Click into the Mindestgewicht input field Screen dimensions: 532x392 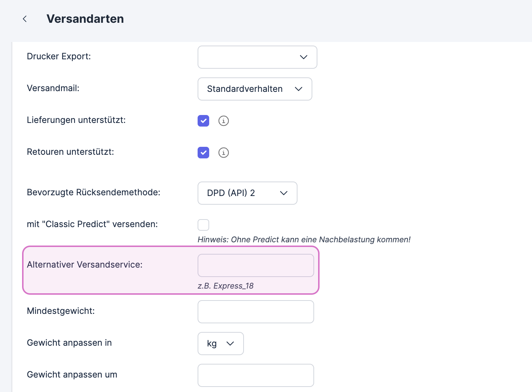pyautogui.click(x=256, y=312)
